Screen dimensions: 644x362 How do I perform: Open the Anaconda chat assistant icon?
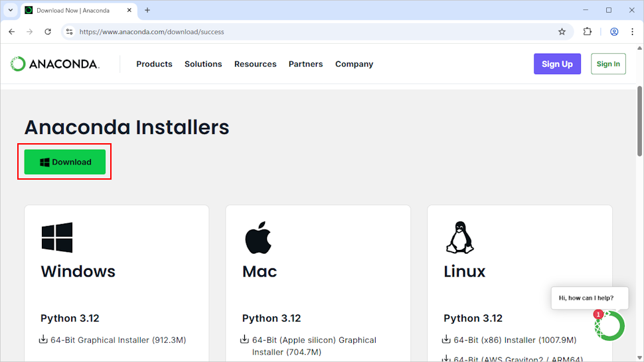(609, 326)
